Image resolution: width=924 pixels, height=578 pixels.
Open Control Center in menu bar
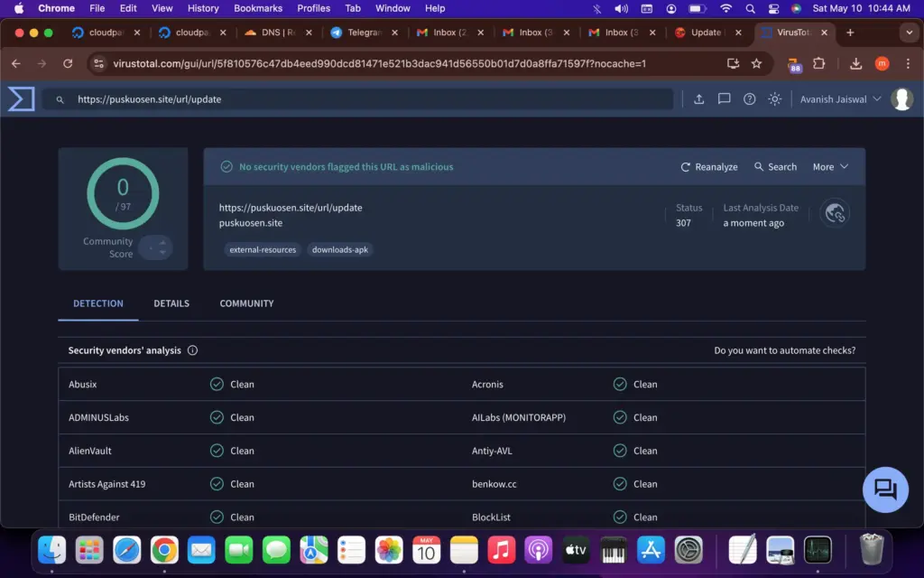[x=773, y=8]
